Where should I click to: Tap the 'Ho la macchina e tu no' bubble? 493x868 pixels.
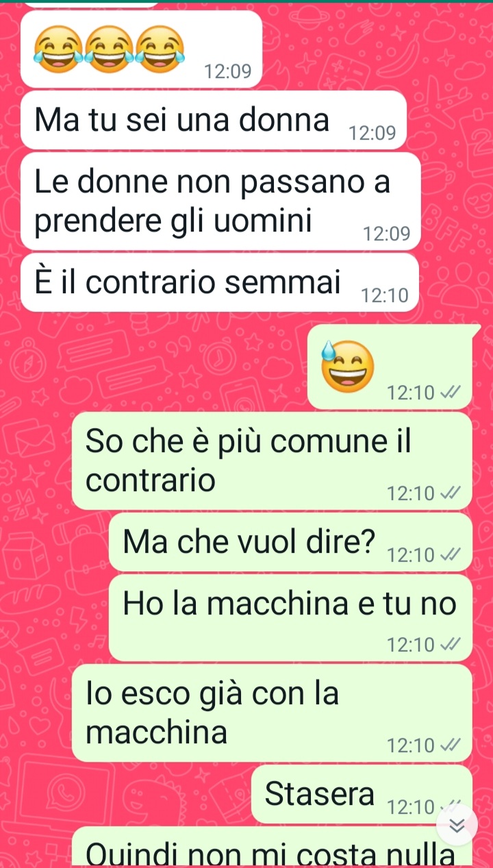point(290,619)
